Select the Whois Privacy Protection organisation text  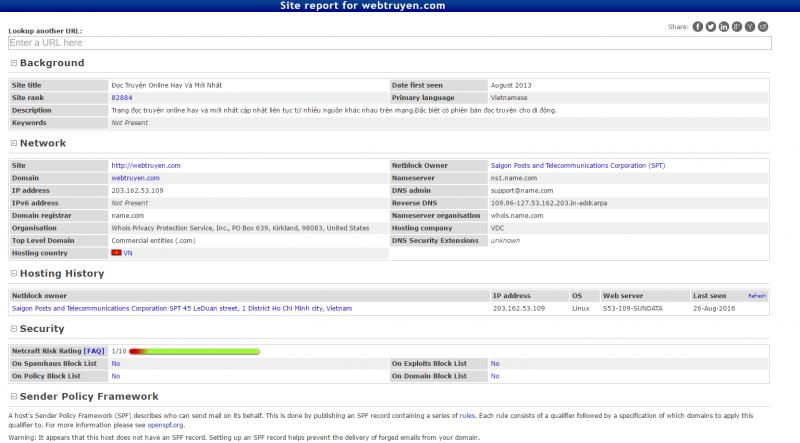coord(240,228)
